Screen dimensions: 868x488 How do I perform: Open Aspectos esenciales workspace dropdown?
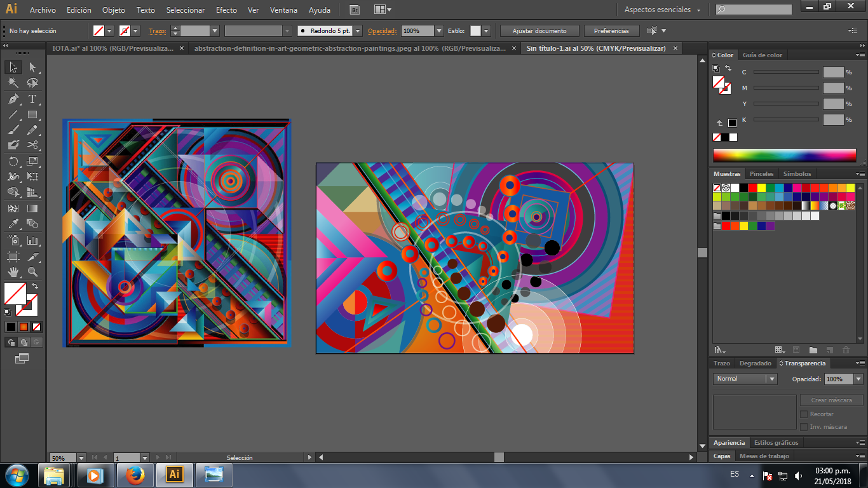(662, 10)
